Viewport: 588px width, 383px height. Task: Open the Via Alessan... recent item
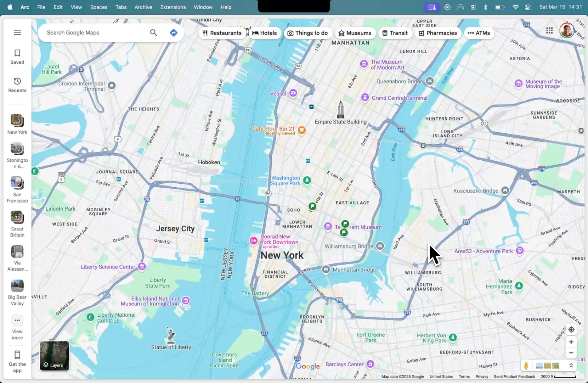(x=17, y=259)
